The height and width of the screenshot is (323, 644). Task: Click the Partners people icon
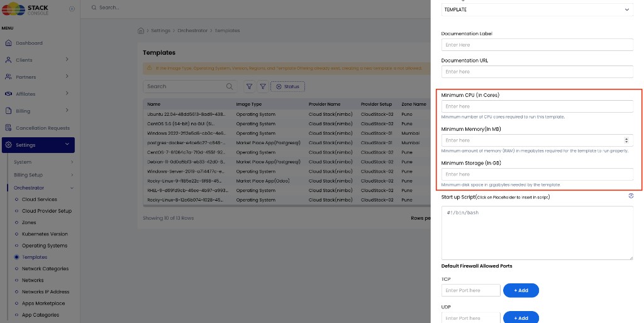(8, 77)
